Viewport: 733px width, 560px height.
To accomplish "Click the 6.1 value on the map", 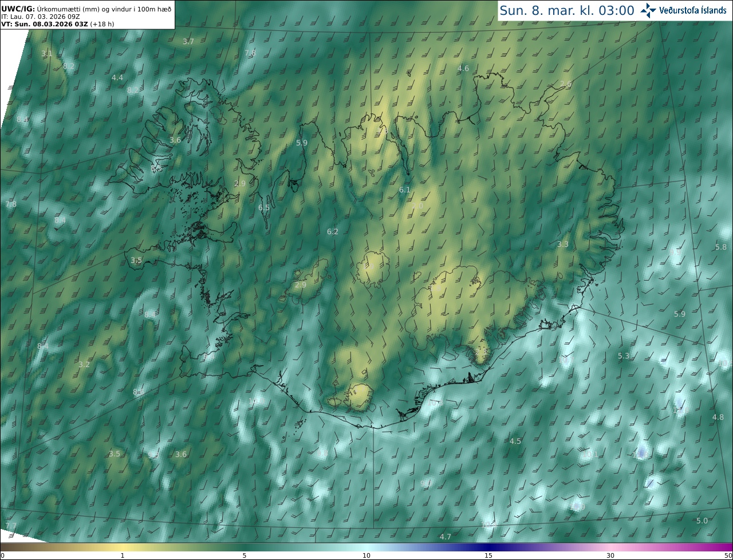I will pos(405,190).
